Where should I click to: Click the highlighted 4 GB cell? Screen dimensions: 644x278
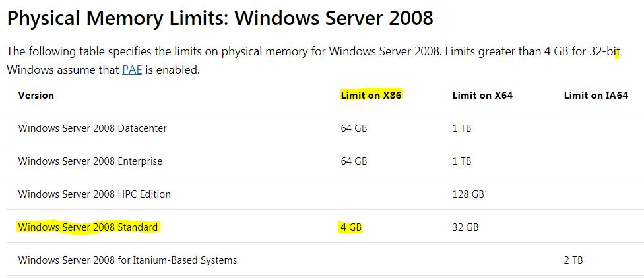[x=351, y=227]
